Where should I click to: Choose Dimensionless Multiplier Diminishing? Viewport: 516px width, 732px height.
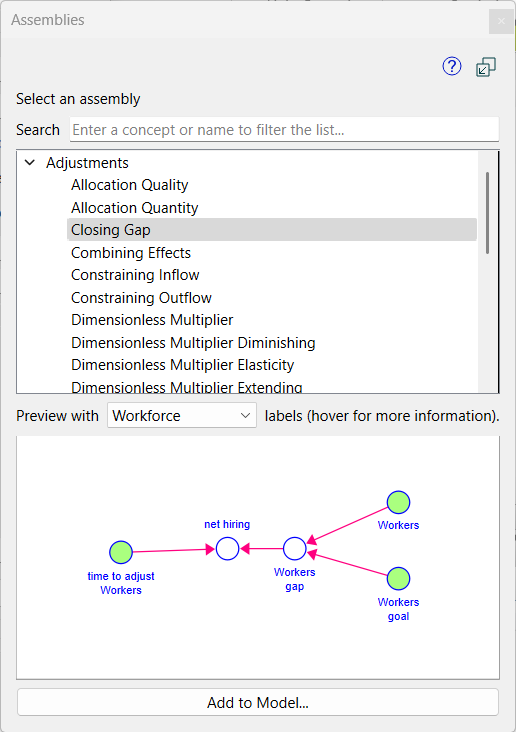(193, 343)
